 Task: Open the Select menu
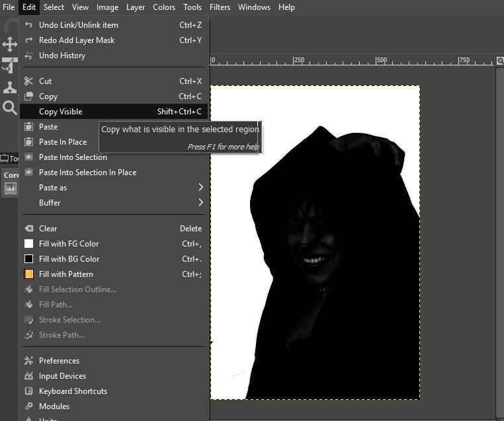(54, 7)
